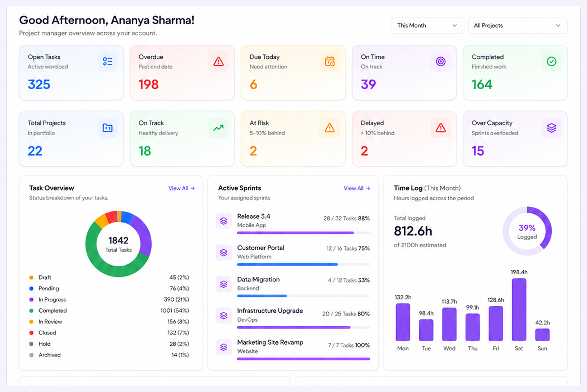587x392 pixels.
Task: Click the Marketing Site Revamp sprint icon
Action: click(224, 347)
